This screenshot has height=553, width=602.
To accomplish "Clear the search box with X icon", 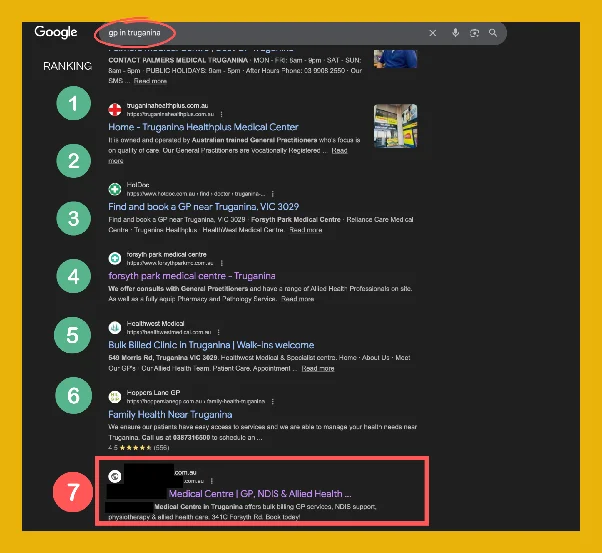I will coord(433,33).
